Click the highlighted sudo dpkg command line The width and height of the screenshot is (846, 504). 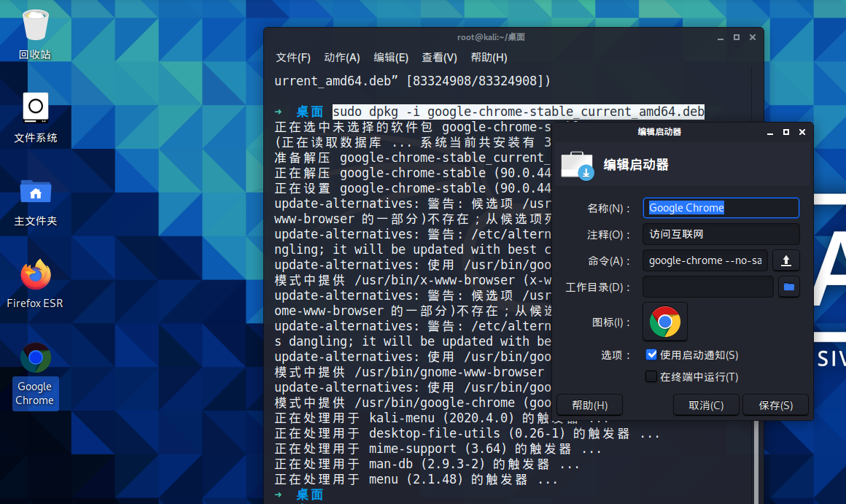click(519, 112)
